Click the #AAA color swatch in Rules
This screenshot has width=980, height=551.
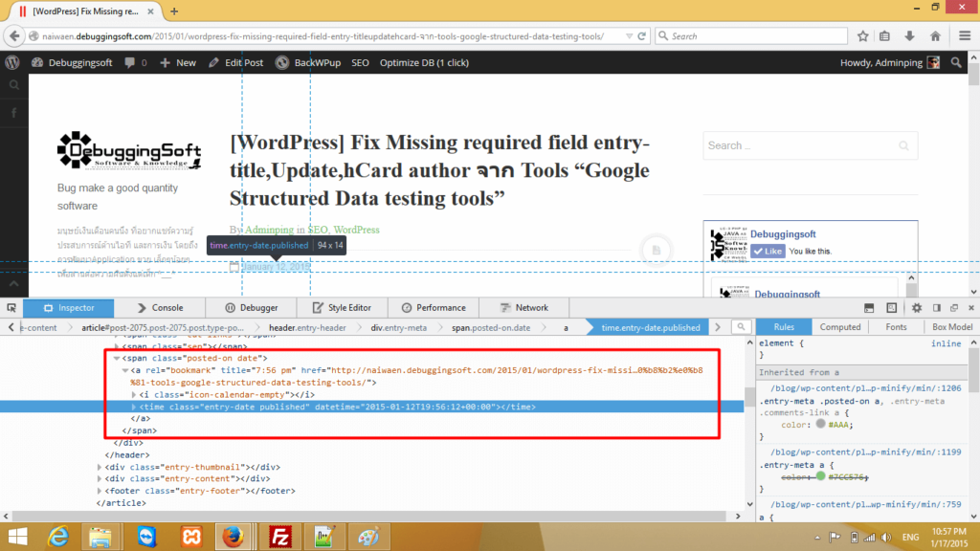pyautogui.click(x=820, y=424)
